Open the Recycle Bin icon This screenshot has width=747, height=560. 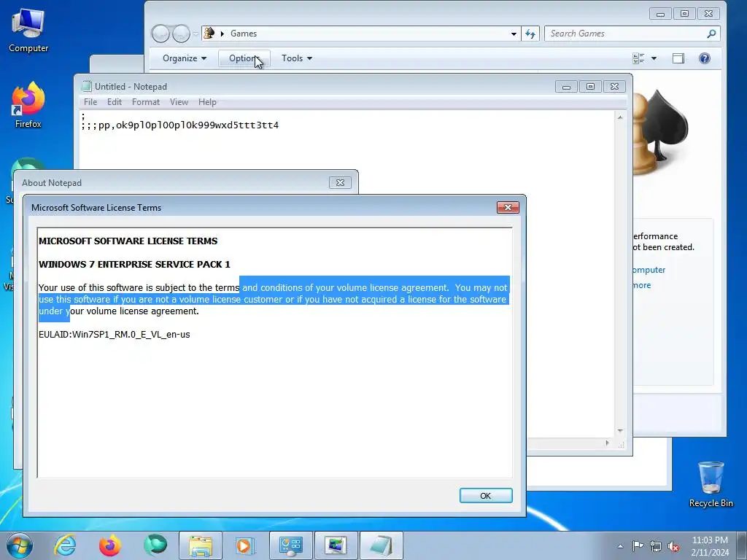[711, 484]
